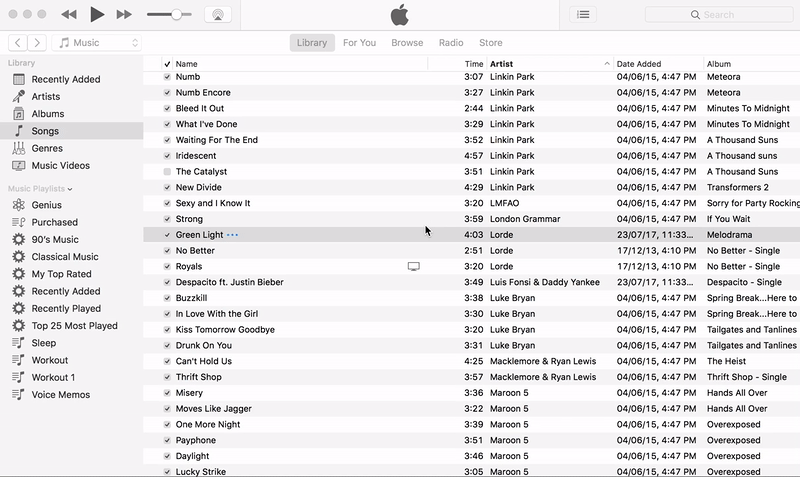Select the song Sexy and I Know It
This screenshot has height=477, width=800.
[x=213, y=203]
